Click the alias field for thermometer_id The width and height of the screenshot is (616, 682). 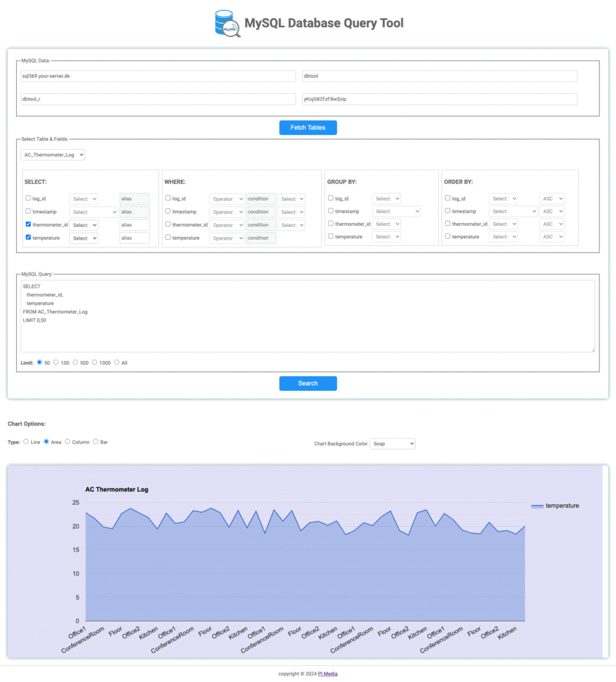coord(135,225)
